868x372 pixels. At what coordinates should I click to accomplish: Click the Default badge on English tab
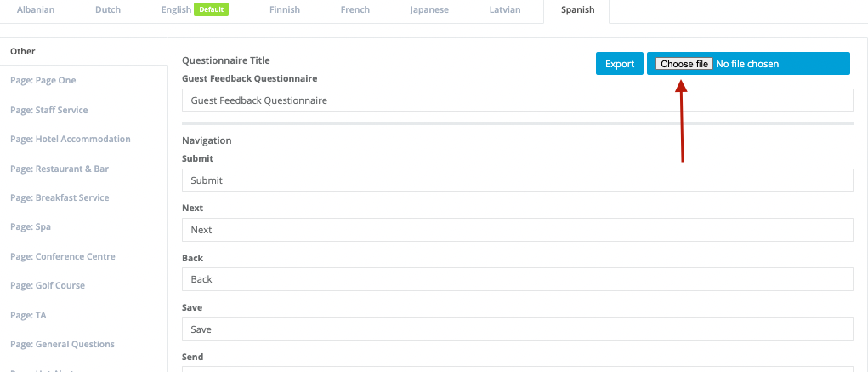[x=212, y=9]
